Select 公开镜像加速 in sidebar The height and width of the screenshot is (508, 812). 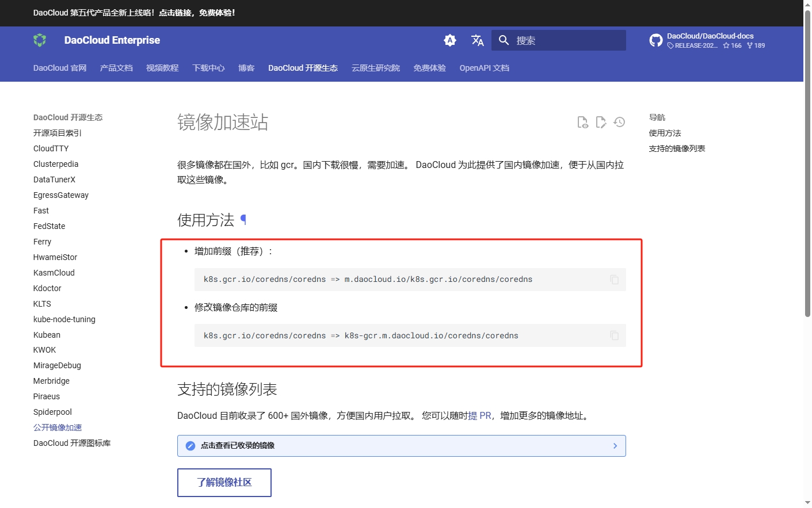click(58, 427)
